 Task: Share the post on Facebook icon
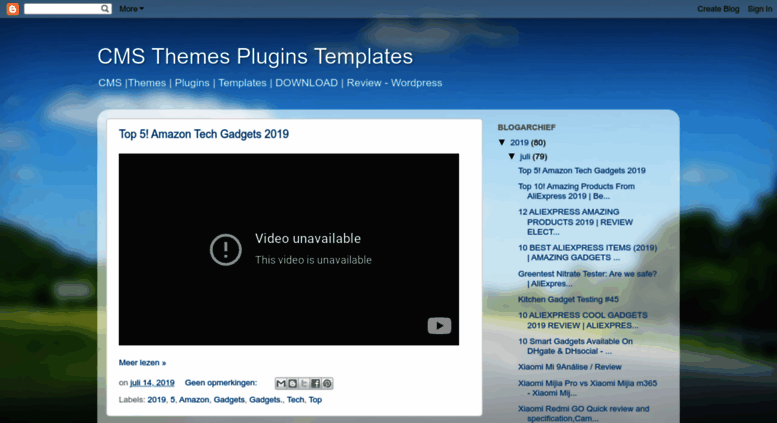pyautogui.click(x=315, y=383)
